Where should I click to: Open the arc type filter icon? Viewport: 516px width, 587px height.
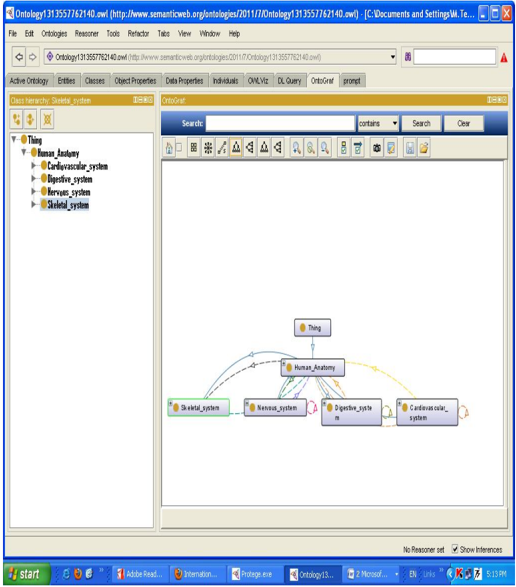coord(358,147)
